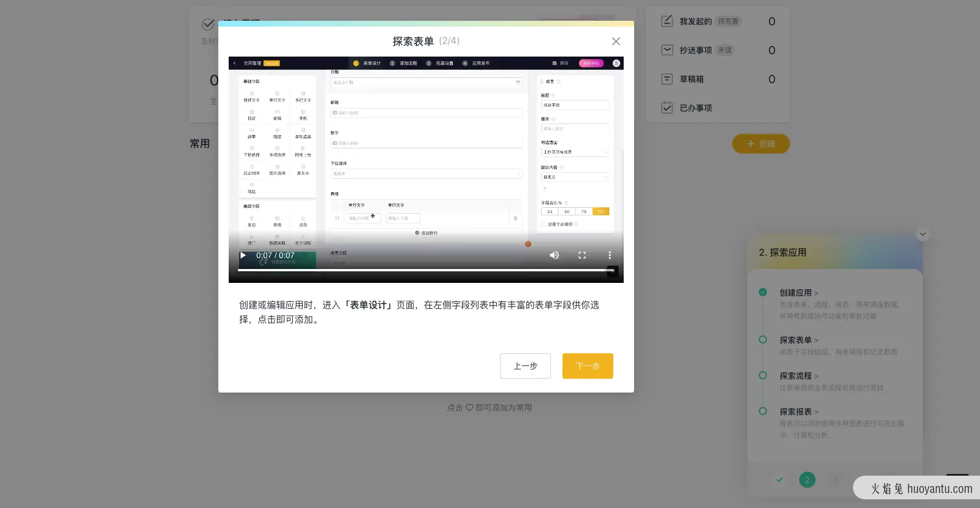Screen dimensions: 980x508
Task: Click the dialog title 探索表单
Action: pos(413,42)
